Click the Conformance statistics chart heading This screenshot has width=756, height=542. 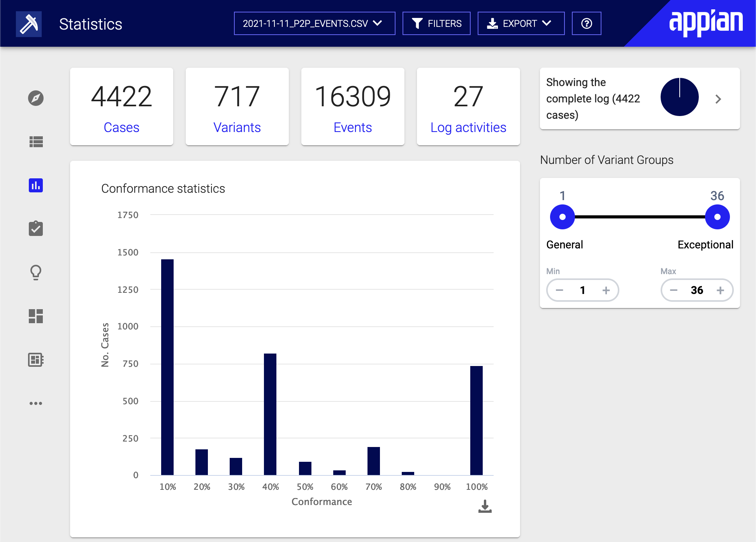click(163, 188)
